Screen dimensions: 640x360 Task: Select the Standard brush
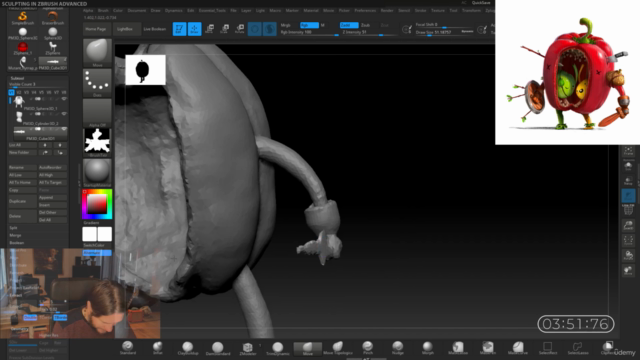tap(128, 348)
